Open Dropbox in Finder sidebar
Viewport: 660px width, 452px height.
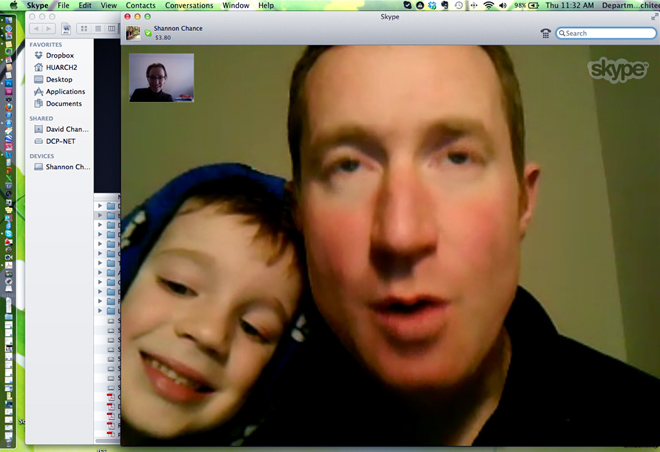60,56
